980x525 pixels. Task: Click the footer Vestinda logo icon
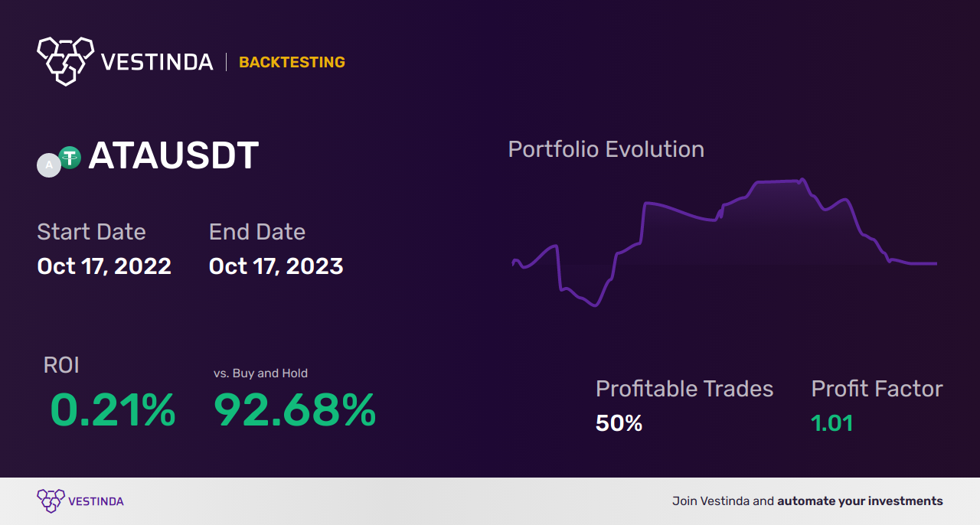(x=51, y=501)
